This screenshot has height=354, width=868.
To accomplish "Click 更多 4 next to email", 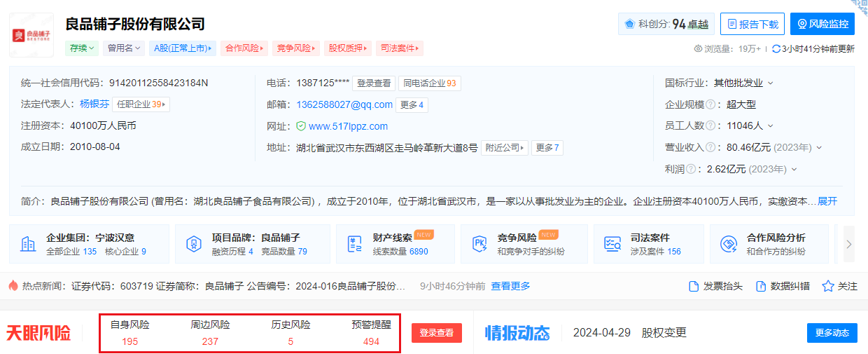I will 412,104.
